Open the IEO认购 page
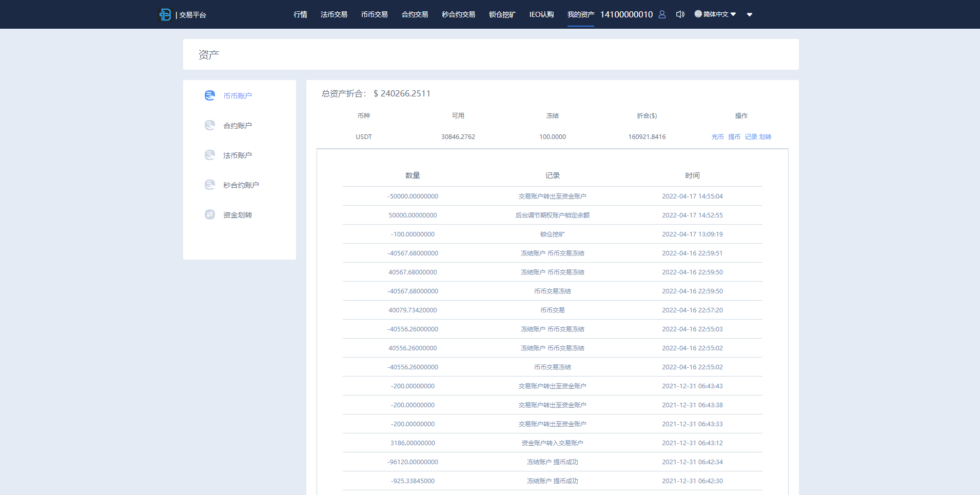This screenshot has width=980, height=495. point(541,14)
